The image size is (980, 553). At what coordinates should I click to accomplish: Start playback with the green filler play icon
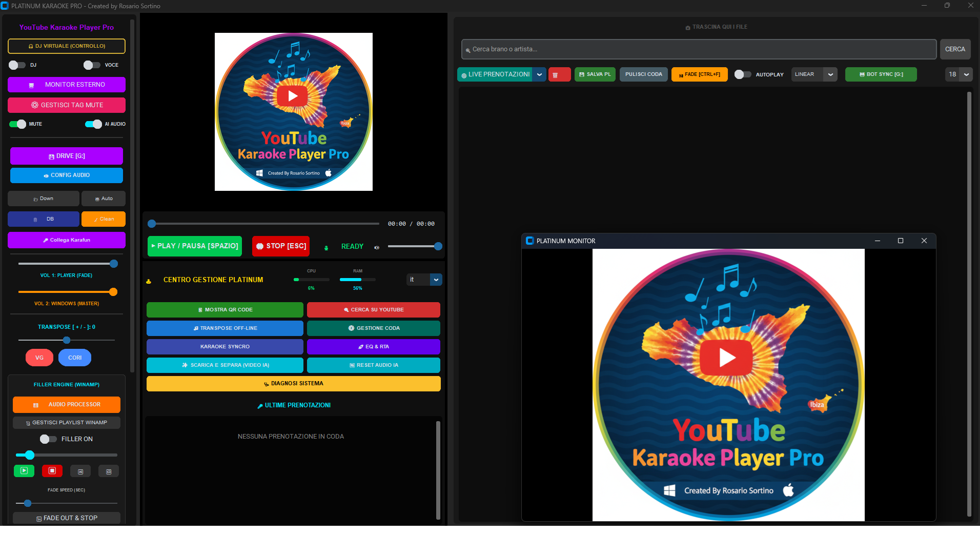pos(24,470)
